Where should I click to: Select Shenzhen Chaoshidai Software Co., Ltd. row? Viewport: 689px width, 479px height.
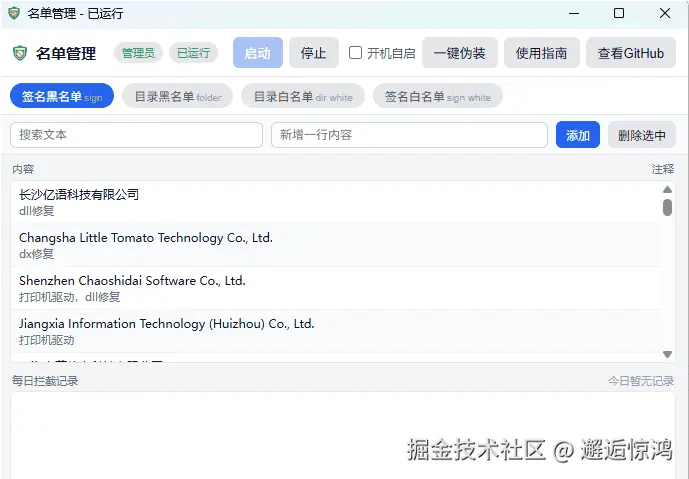(x=336, y=288)
